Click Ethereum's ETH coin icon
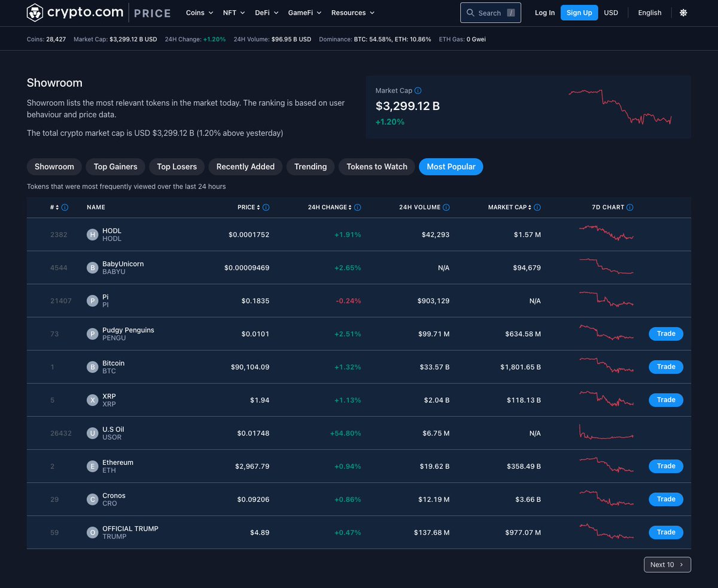Screen dimensions: 718x588 (92, 466)
